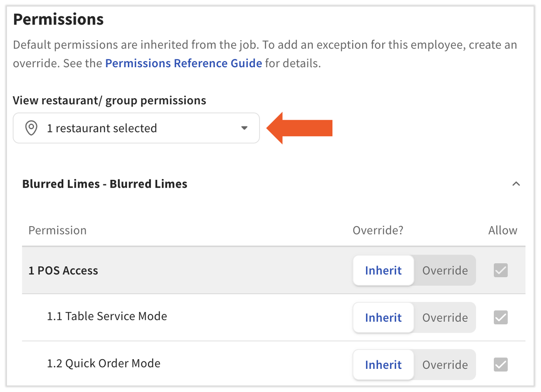Select Inherit for 1 POS Access

pos(383,270)
